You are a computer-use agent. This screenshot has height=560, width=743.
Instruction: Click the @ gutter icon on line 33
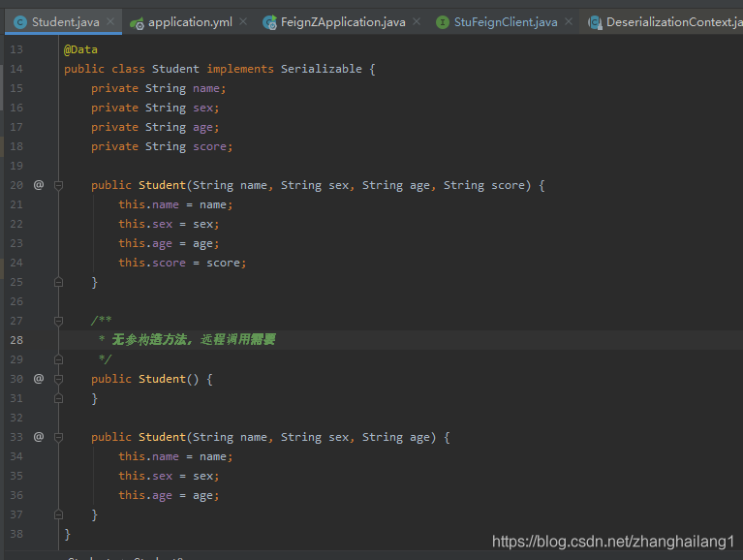tap(39, 436)
